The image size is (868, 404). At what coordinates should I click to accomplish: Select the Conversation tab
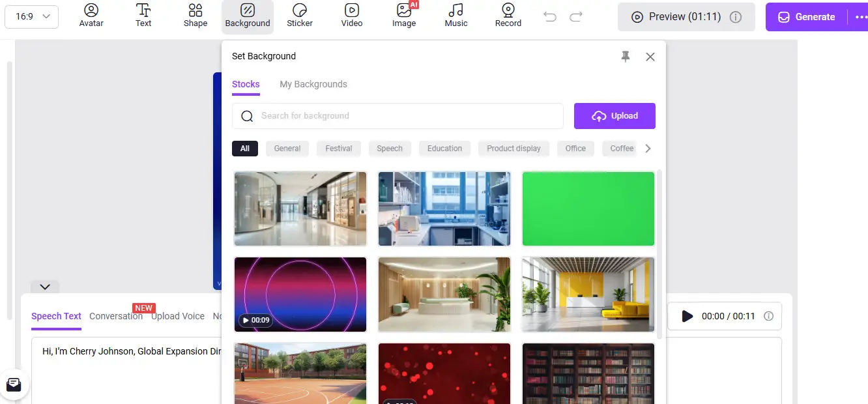coord(116,316)
